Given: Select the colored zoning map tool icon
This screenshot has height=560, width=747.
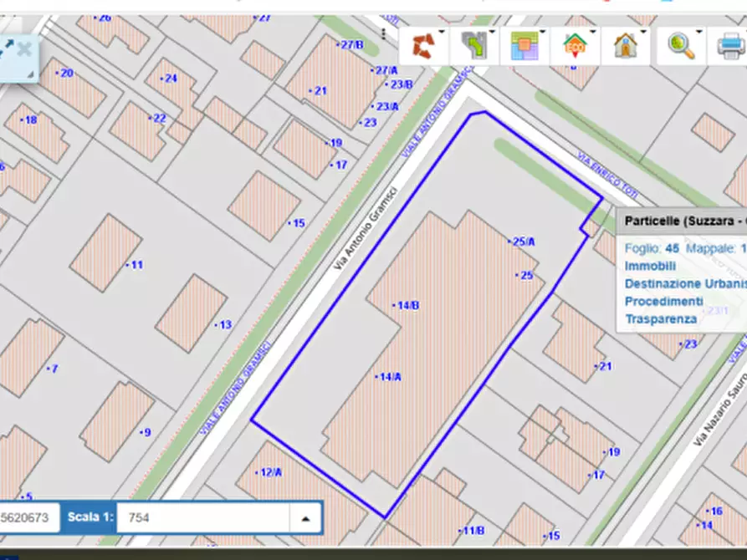Looking at the screenshot, I should click(524, 46).
